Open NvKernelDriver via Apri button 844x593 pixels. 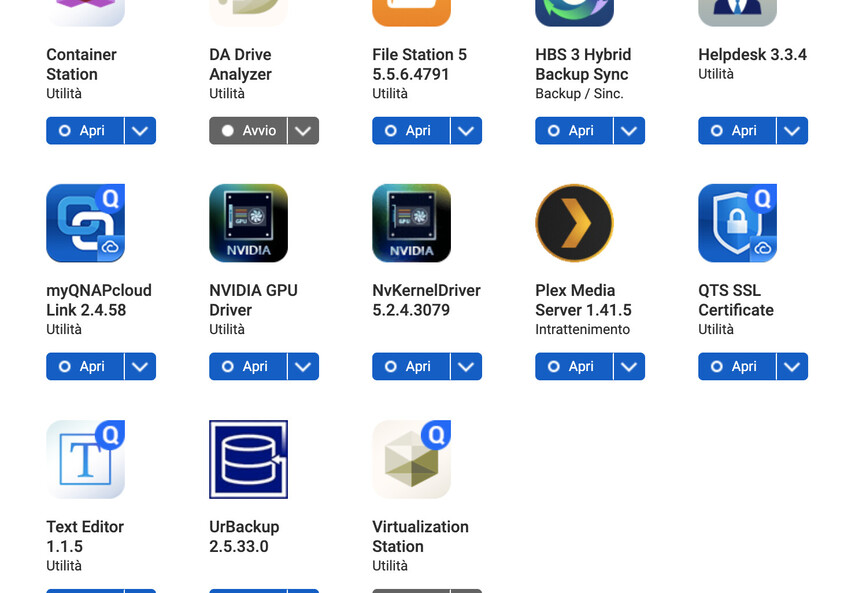pyautogui.click(x=411, y=366)
